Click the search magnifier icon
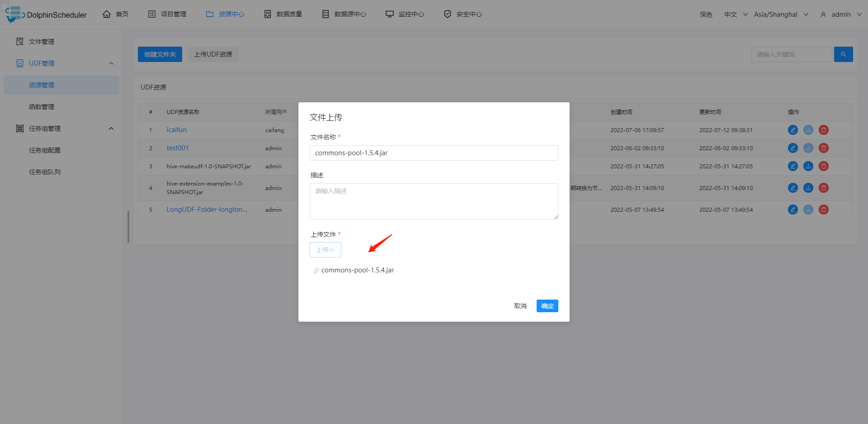The height and width of the screenshot is (424, 868). coord(843,54)
